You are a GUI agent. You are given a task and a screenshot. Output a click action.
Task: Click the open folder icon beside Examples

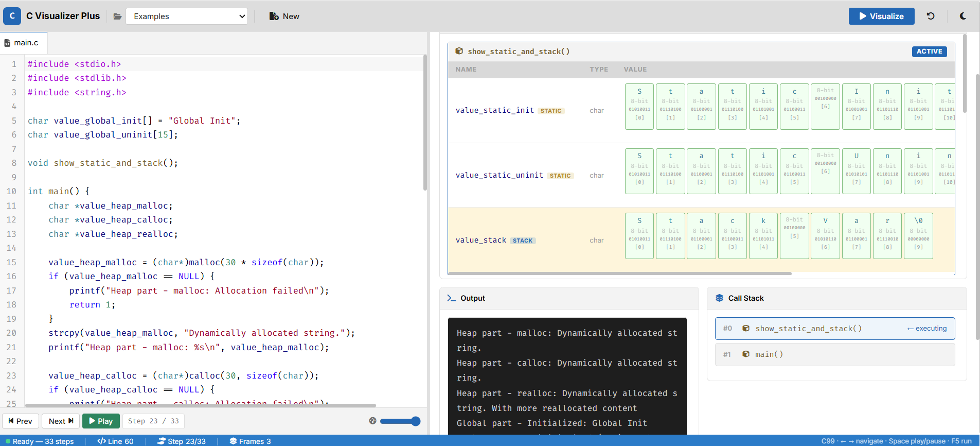point(117,16)
